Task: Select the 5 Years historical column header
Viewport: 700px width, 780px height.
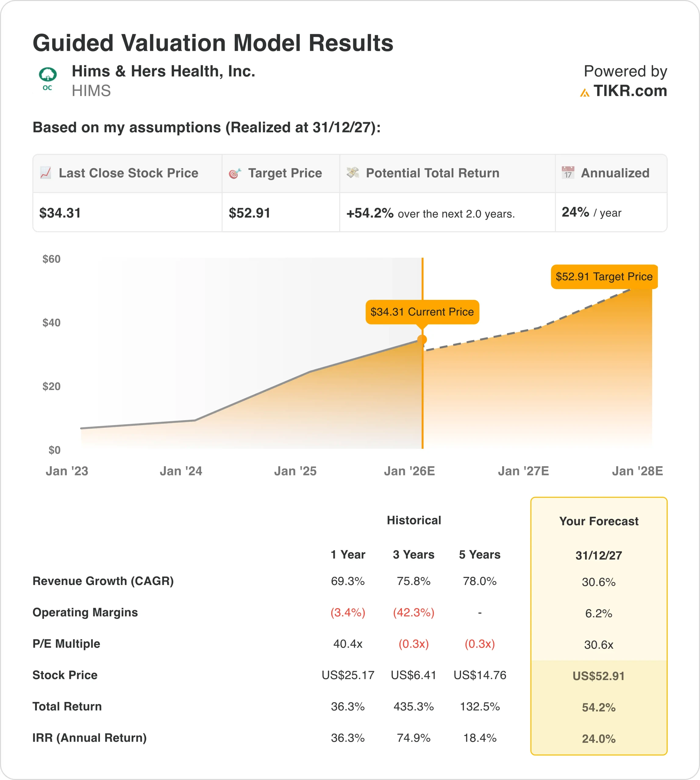Action: (x=480, y=554)
